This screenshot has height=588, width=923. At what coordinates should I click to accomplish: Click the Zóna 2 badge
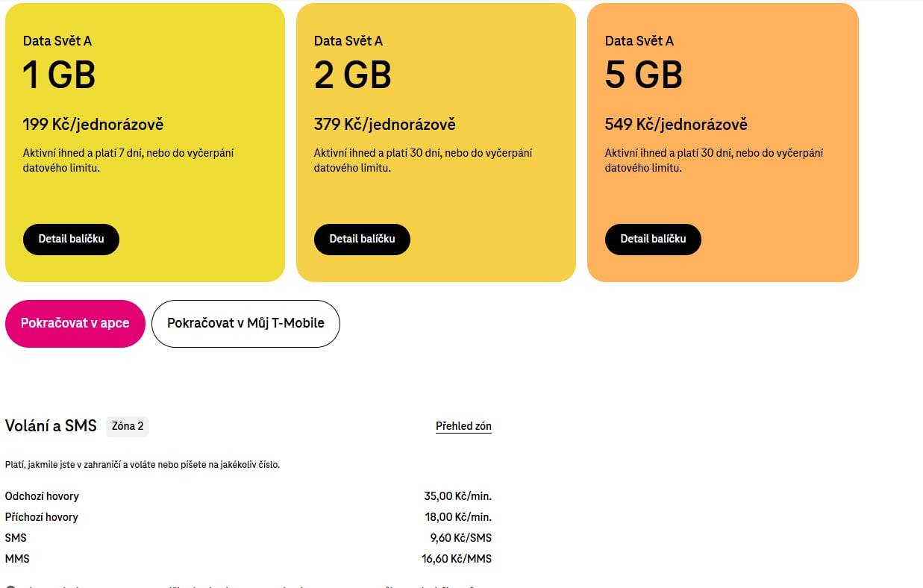point(128,426)
